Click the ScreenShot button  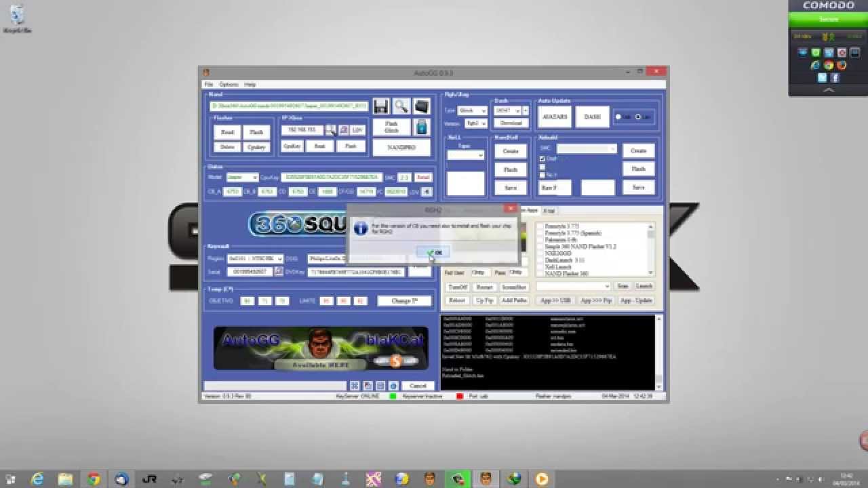coord(514,287)
